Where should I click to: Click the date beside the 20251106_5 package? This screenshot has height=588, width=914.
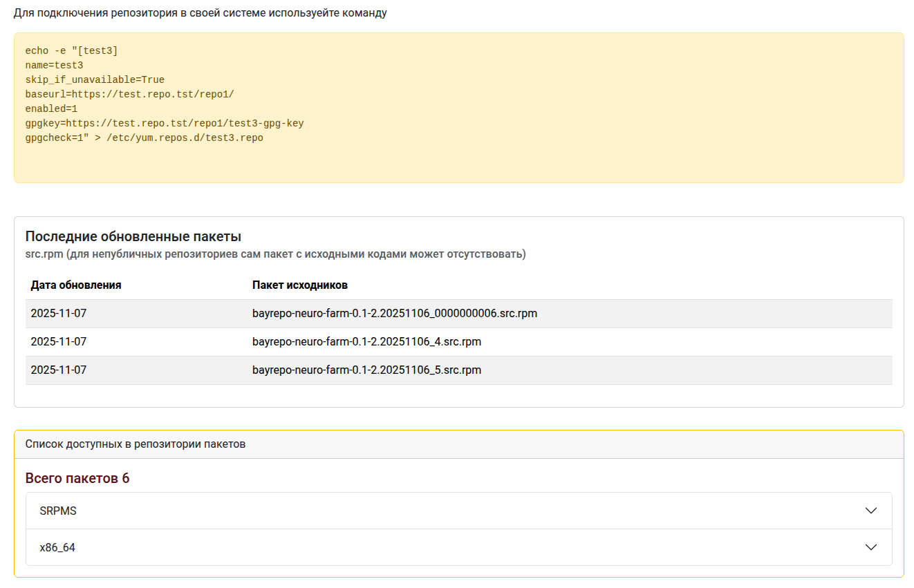pos(59,370)
